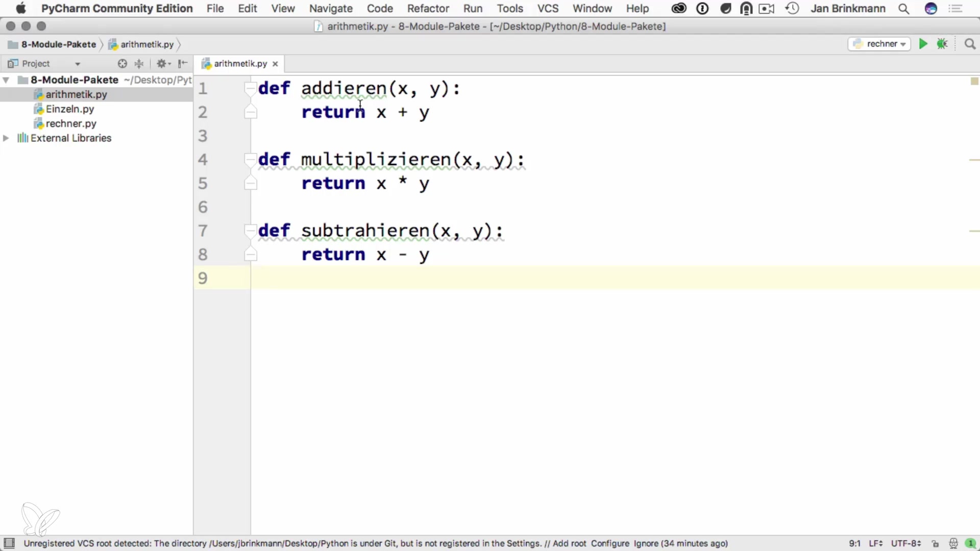Screen dimensions: 980x551
Task: Click scroll from source target icon
Action: coord(122,64)
